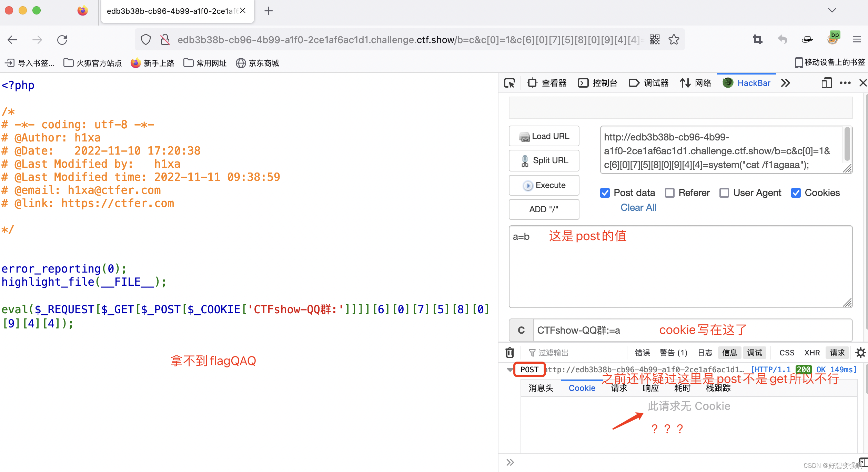Open the Firefox hamburger menu
The height and width of the screenshot is (472, 868).
(x=857, y=40)
